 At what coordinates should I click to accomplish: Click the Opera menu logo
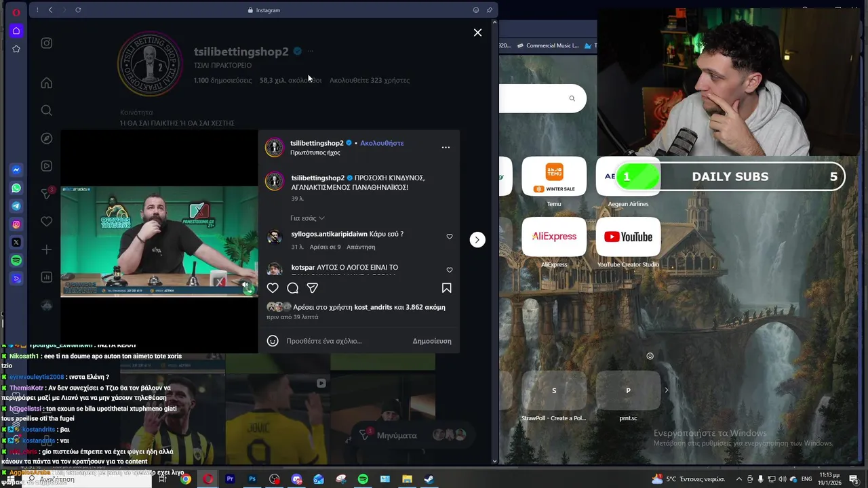(x=16, y=12)
